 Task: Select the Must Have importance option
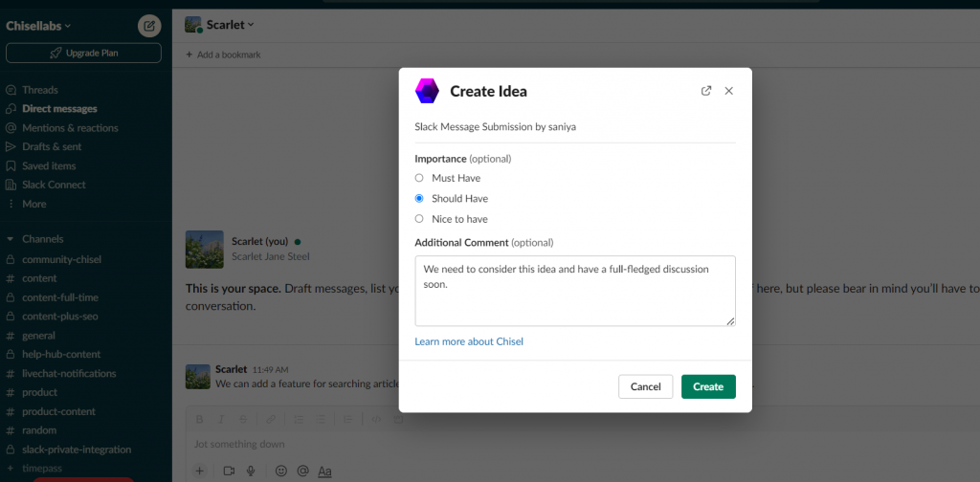point(419,178)
